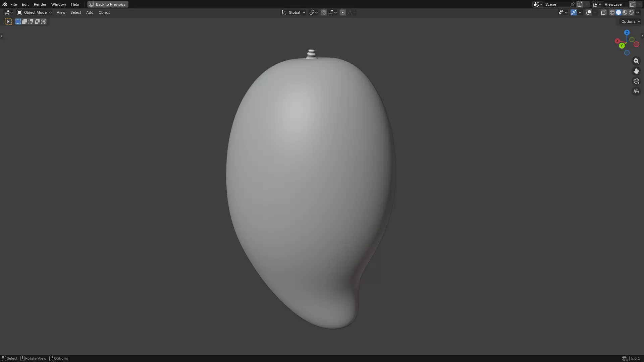Toggle the camera view icon

pos(636,81)
